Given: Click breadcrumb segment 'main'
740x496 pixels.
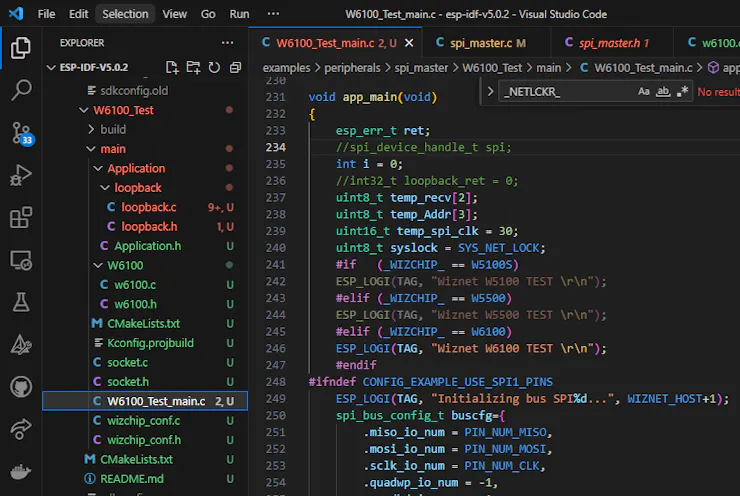Looking at the screenshot, I should [548, 67].
